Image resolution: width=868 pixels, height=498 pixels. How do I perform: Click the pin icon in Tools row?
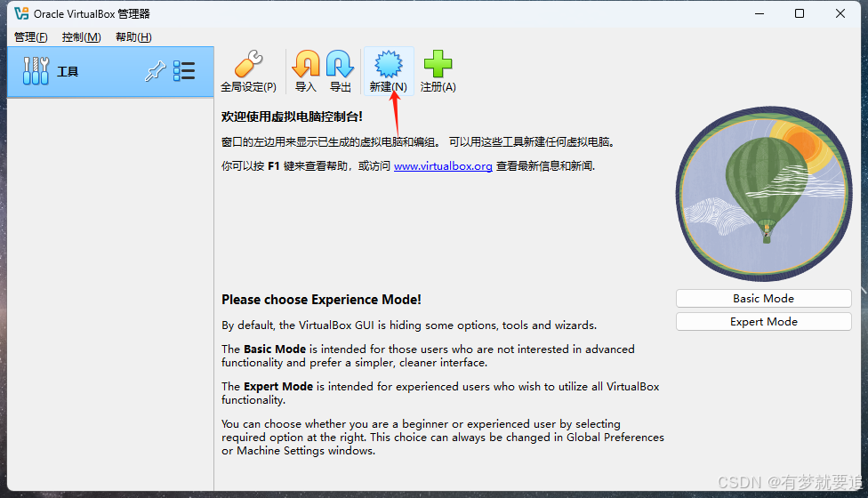(x=155, y=71)
